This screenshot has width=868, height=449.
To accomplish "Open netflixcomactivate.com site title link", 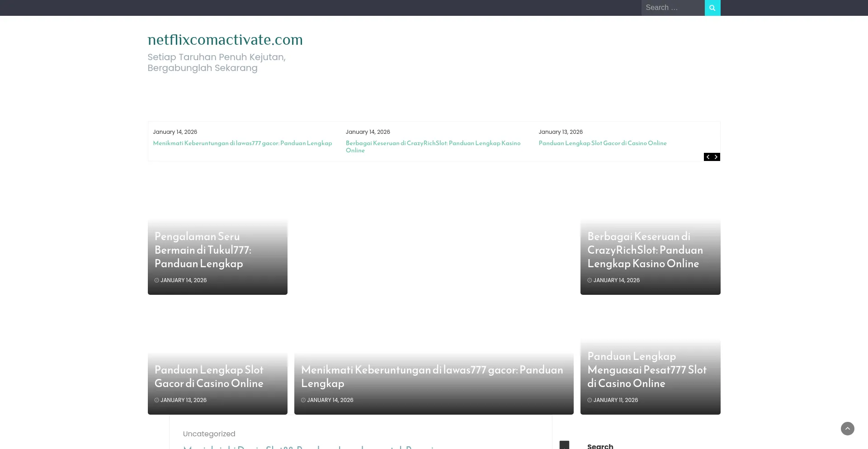I will [225, 40].
